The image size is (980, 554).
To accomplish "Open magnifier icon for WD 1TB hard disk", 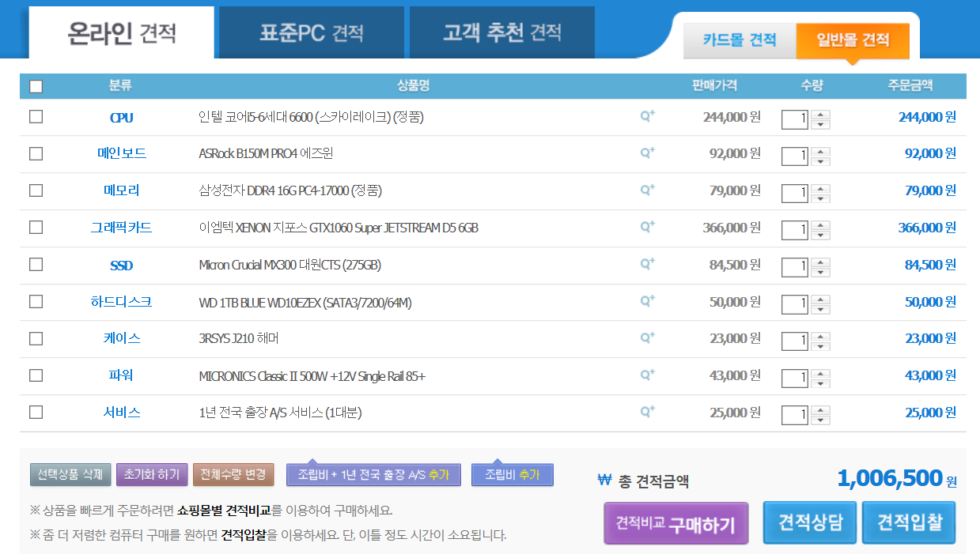I will (647, 301).
